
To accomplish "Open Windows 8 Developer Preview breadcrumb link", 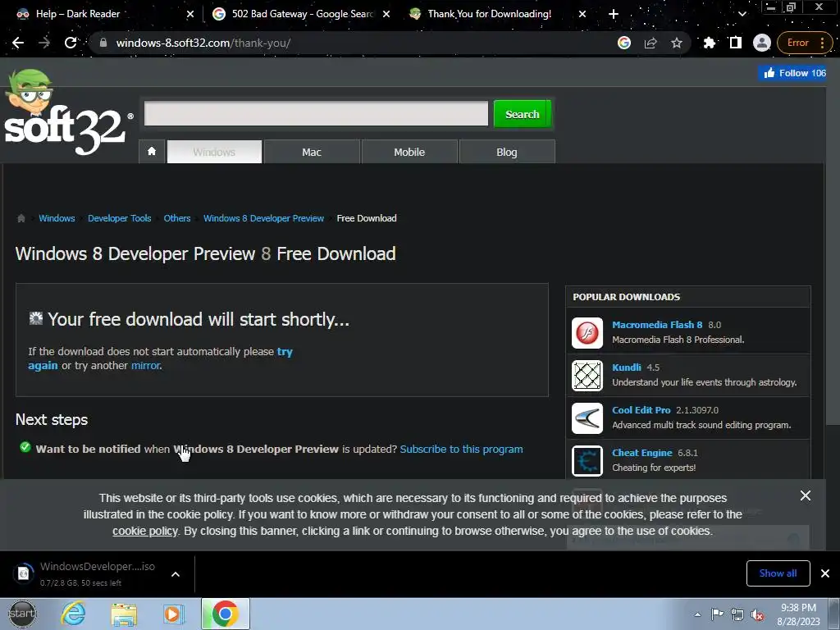I will click(x=263, y=218).
